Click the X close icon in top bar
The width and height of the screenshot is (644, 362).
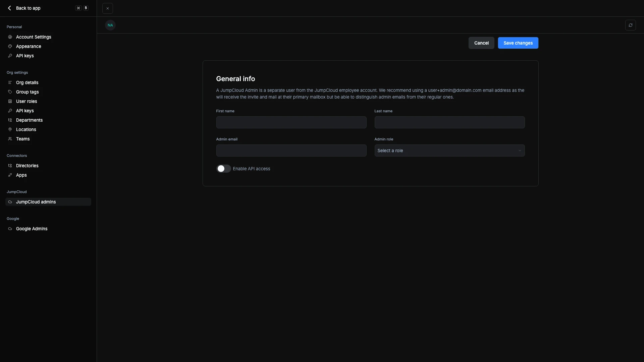tap(107, 8)
